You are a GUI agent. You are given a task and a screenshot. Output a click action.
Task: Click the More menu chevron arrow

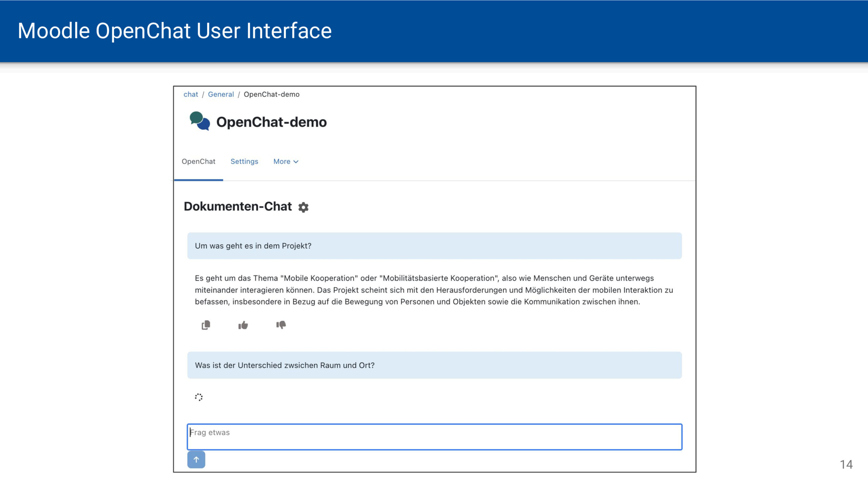(x=296, y=162)
